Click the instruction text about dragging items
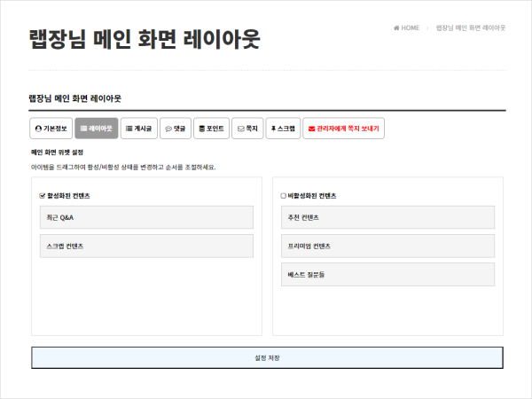Image resolution: width=532 pixels, height=399 pixels. coord(123,168)
